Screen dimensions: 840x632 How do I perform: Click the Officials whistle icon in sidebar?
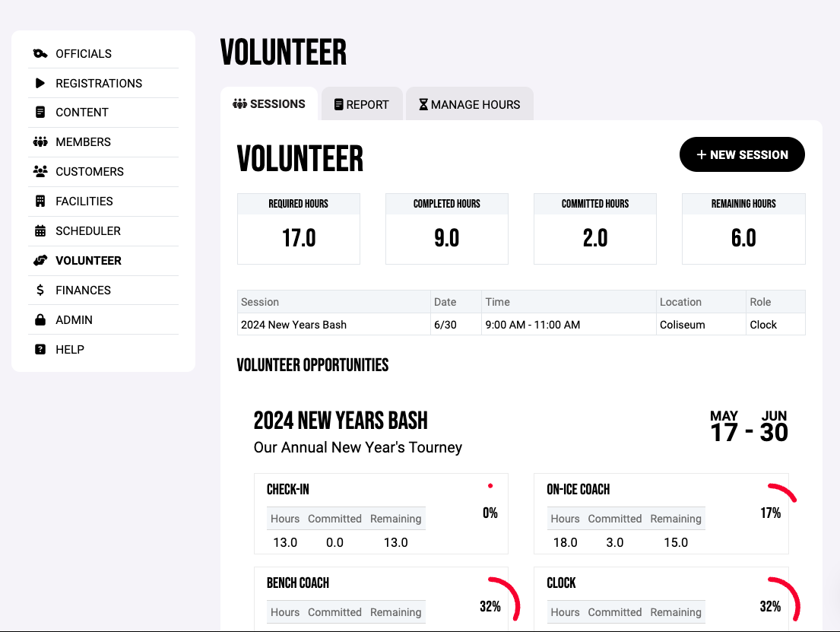pyautogui.click(x=40, y=53)
